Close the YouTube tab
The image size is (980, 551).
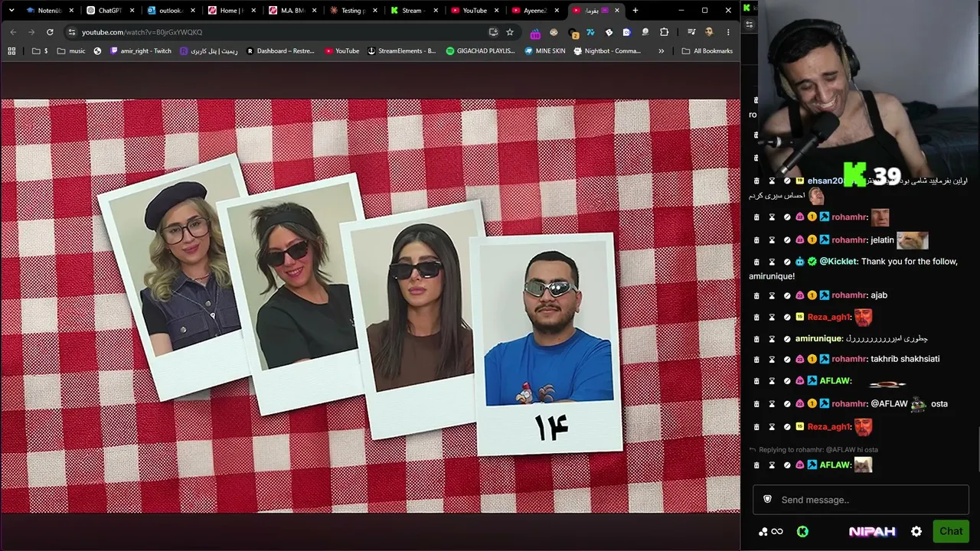click(x=496, y=11)
